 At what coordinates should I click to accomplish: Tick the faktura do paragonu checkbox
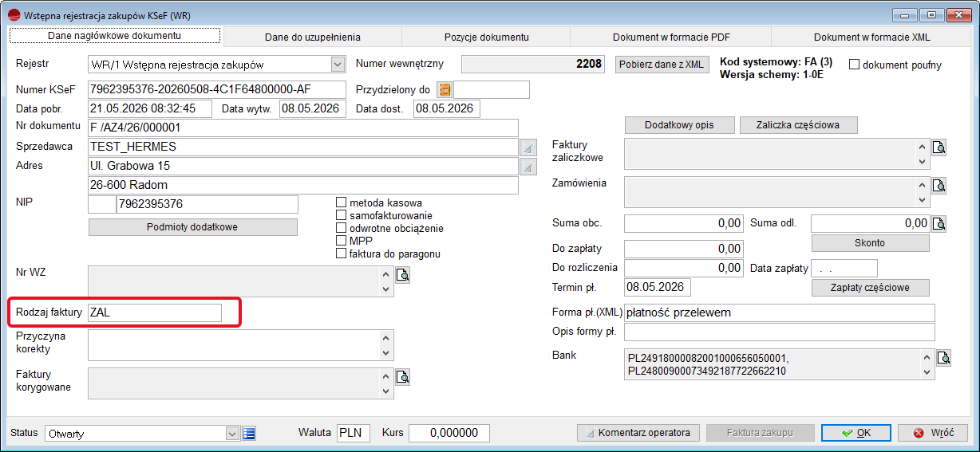click(342, 254)
